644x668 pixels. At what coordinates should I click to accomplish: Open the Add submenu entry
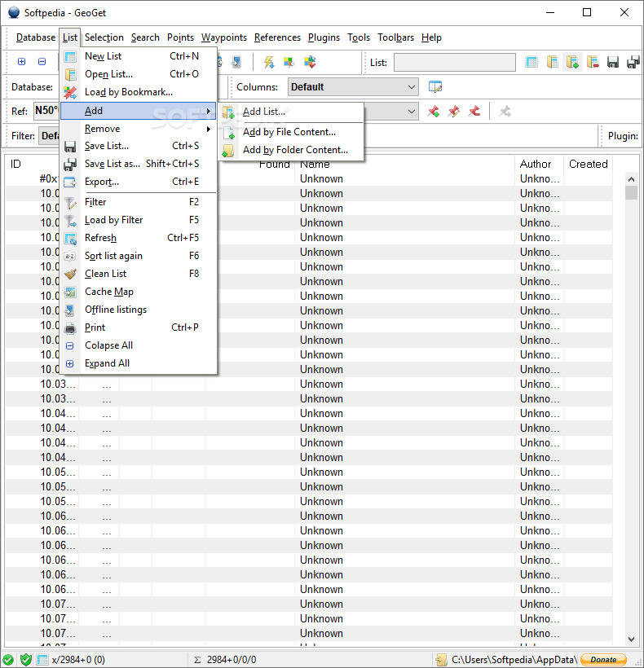click(x=139, y=111)
